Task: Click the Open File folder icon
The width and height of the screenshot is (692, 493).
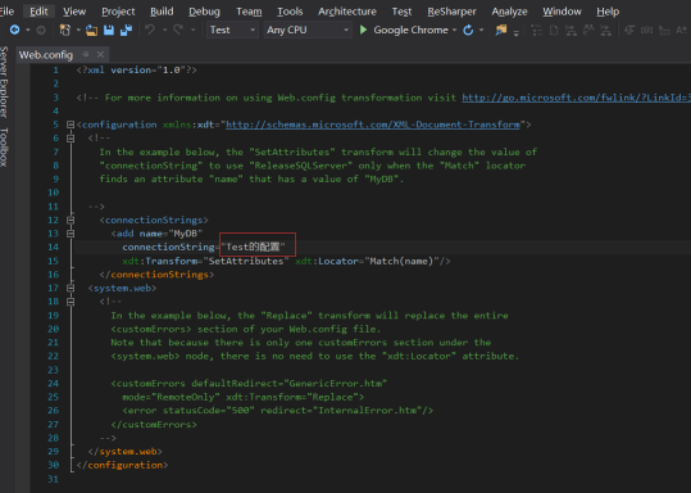Action: (91, 30)
